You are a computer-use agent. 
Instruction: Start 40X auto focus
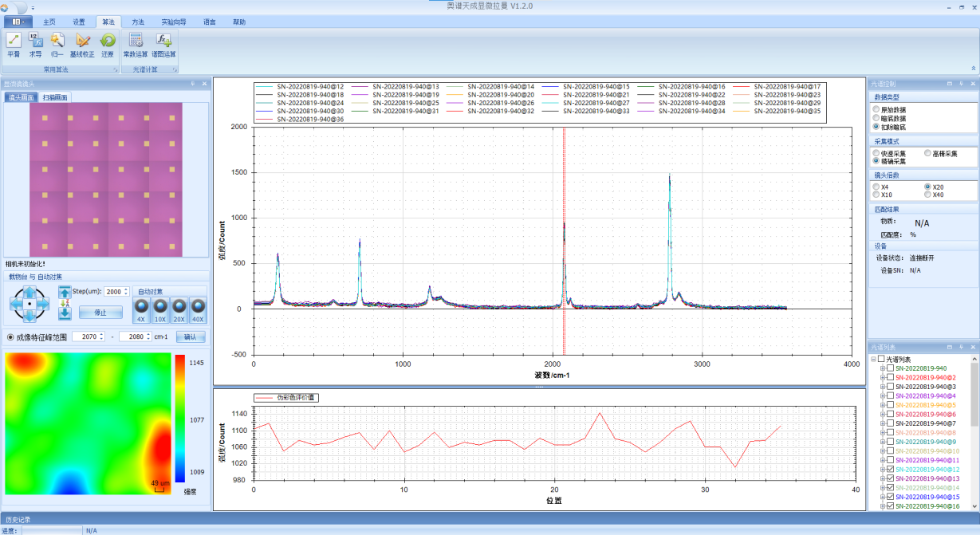198,310
